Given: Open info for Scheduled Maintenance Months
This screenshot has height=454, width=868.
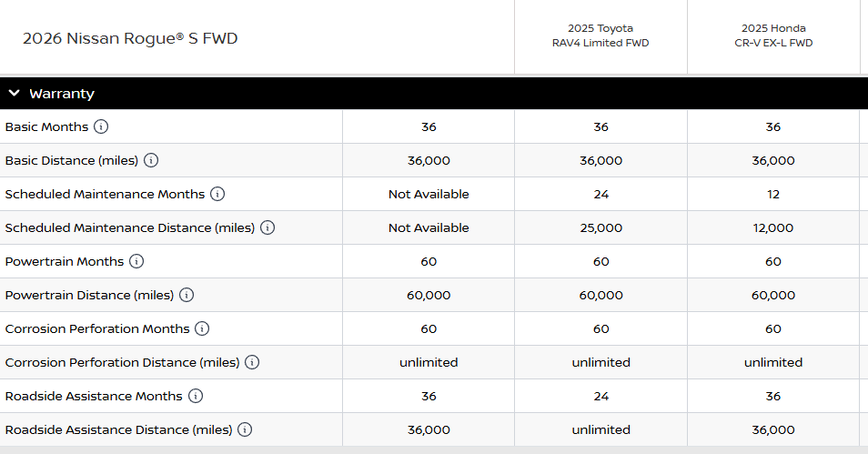Looking at the screenshot, I should [217, 194].
